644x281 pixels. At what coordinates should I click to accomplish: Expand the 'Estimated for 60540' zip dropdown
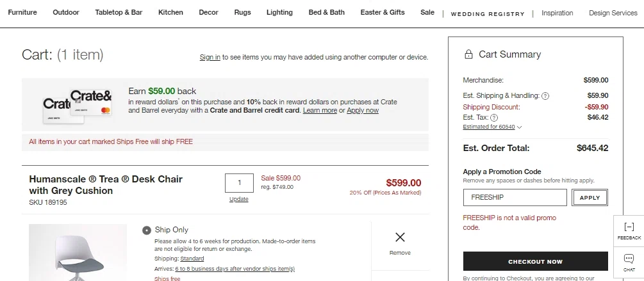coord(492,127)
